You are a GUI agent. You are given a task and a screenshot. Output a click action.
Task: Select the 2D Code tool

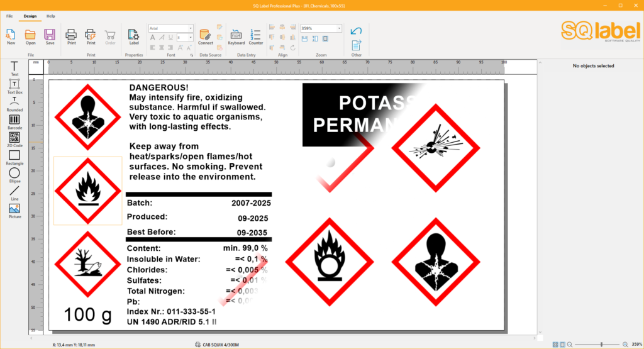[x=14, y=138]
